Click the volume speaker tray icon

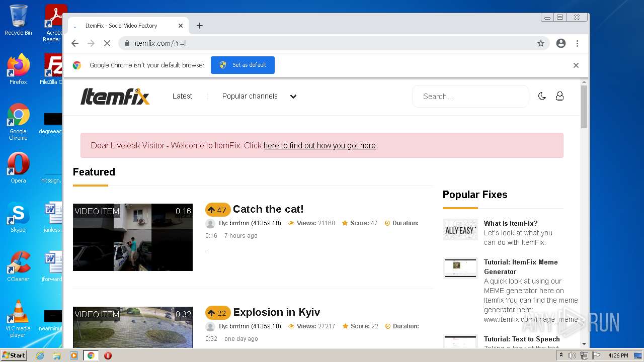pos(572,355)
